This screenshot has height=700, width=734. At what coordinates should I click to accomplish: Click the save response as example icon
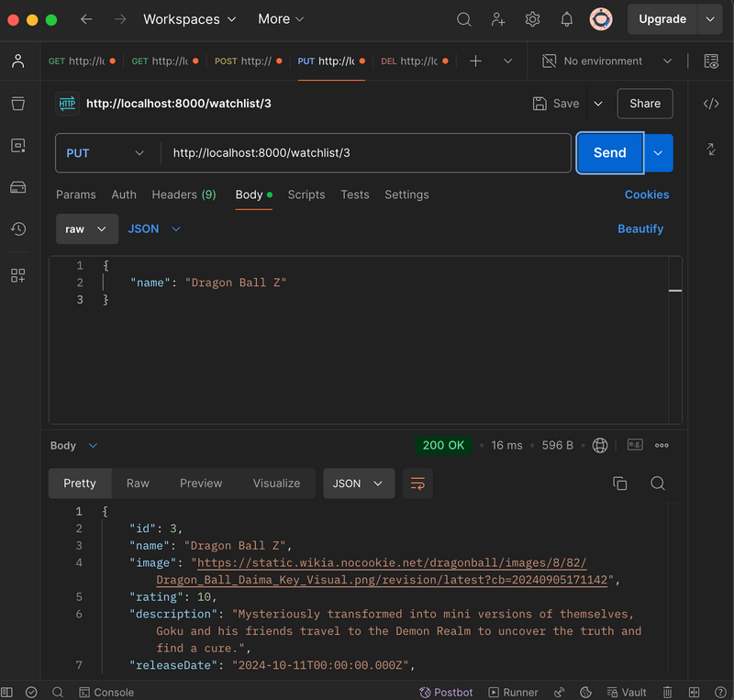point(635,445)
